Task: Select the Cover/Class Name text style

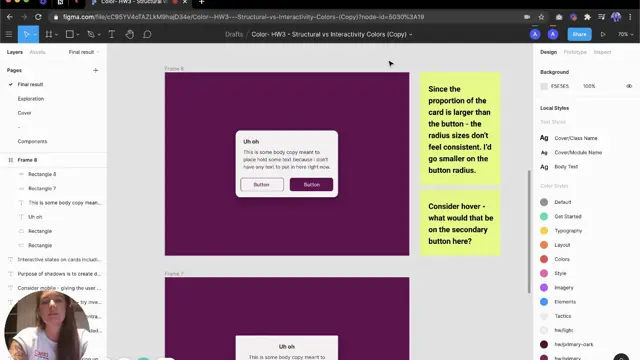Action: point(576,138)
